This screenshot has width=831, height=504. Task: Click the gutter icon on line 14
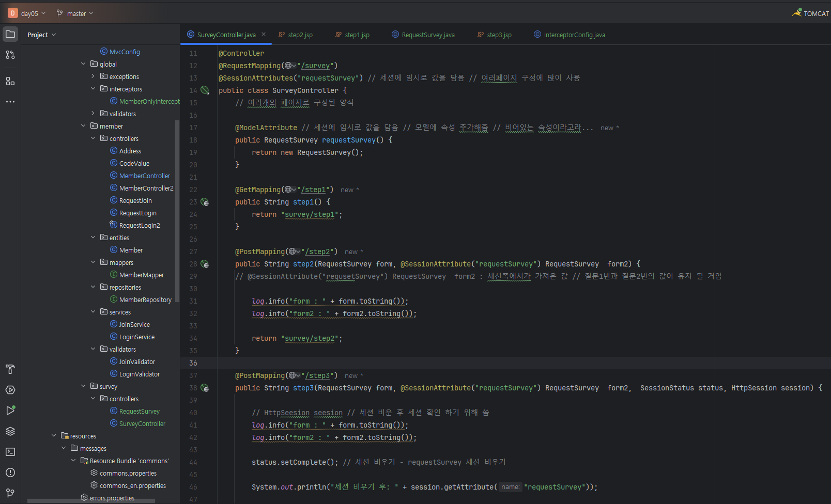pyautogui.click(x=205, y=90)
